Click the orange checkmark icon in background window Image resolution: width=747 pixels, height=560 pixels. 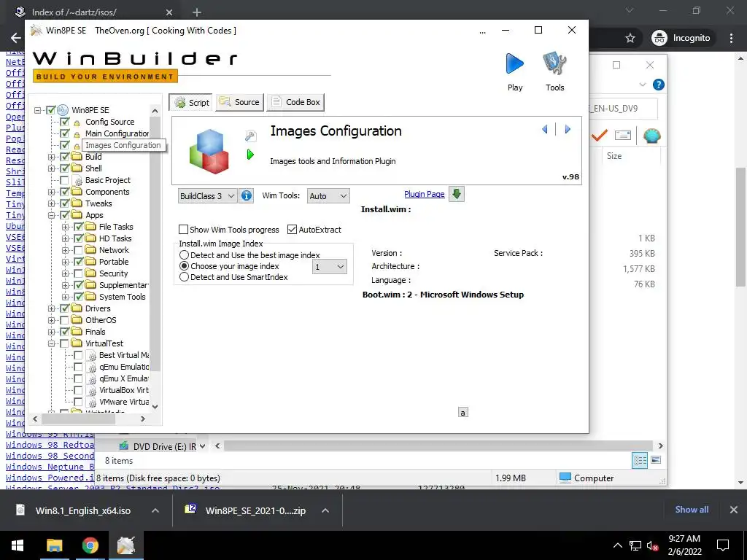600,136
